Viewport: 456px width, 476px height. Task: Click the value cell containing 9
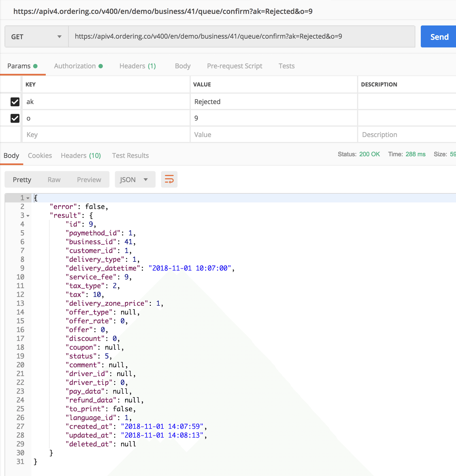click(274, 118)
